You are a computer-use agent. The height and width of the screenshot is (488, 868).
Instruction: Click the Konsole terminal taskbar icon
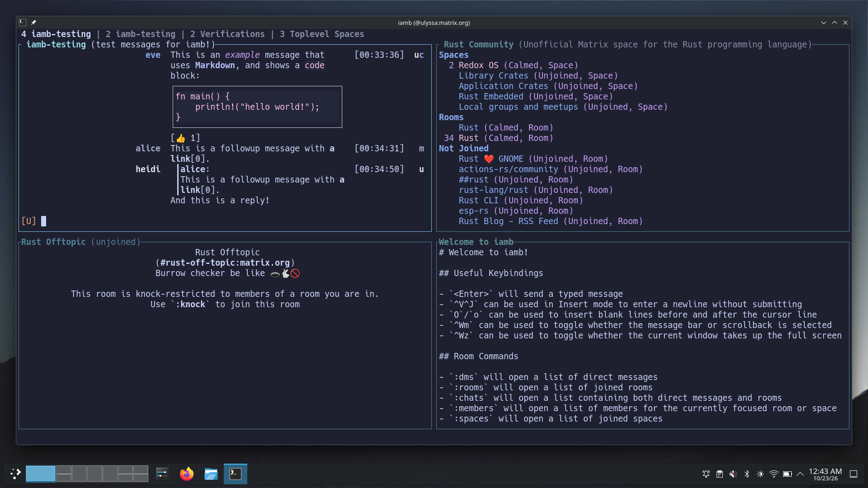[236, 474]
